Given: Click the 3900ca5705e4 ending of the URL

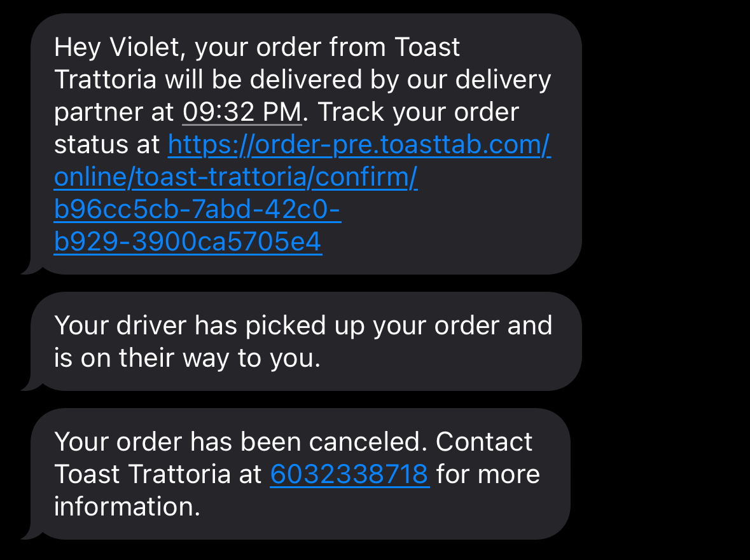Looking at the screenshot, I should [226, 242].
